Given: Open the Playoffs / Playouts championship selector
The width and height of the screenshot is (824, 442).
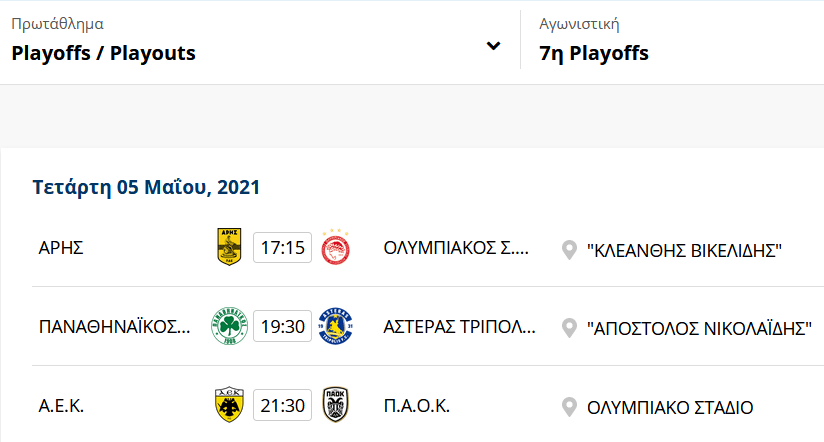Looking at the screenshot, I should tap(104, 53).
